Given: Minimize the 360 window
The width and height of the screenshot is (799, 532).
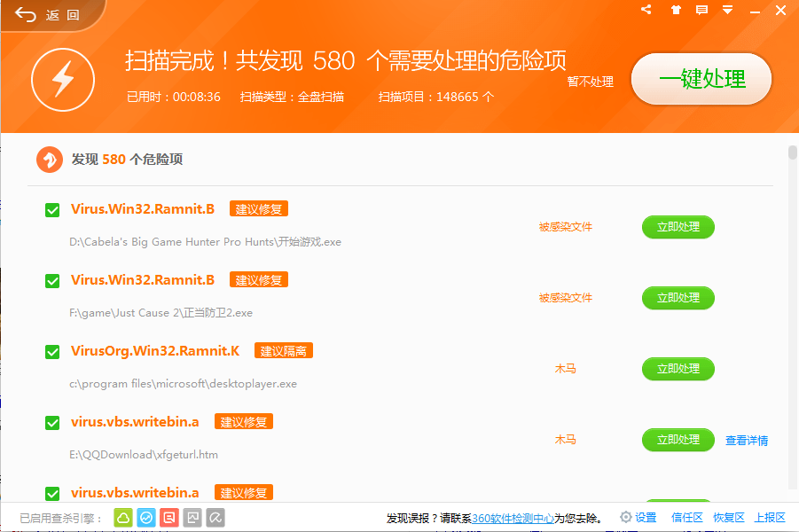Looking at the screenshot, I should tap(755, 11).
